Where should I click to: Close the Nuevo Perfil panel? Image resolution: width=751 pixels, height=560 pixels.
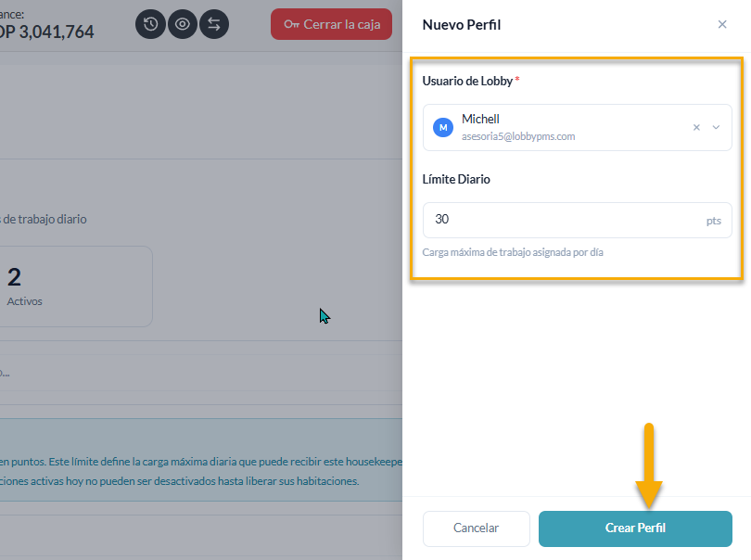722,24
